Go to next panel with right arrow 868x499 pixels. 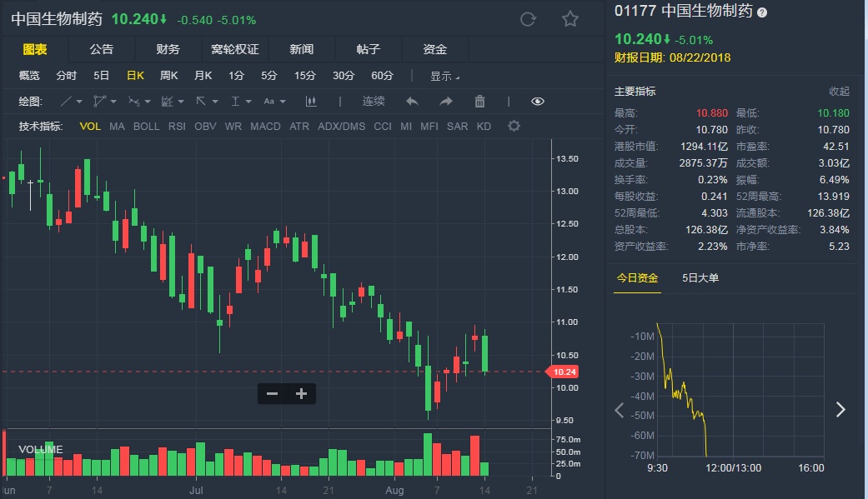840,409
